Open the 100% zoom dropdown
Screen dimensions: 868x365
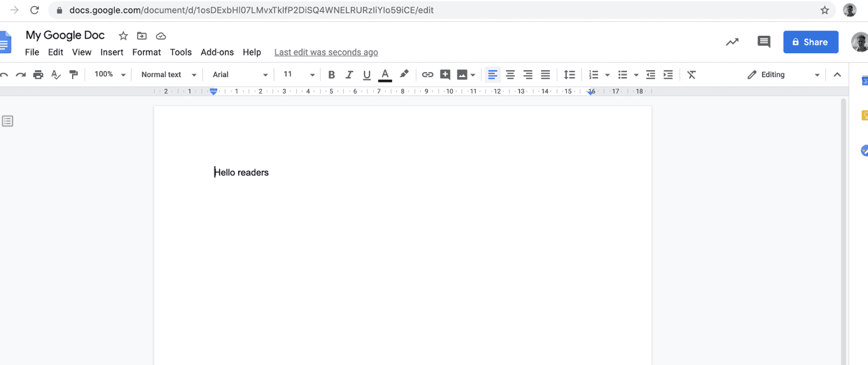110,74
